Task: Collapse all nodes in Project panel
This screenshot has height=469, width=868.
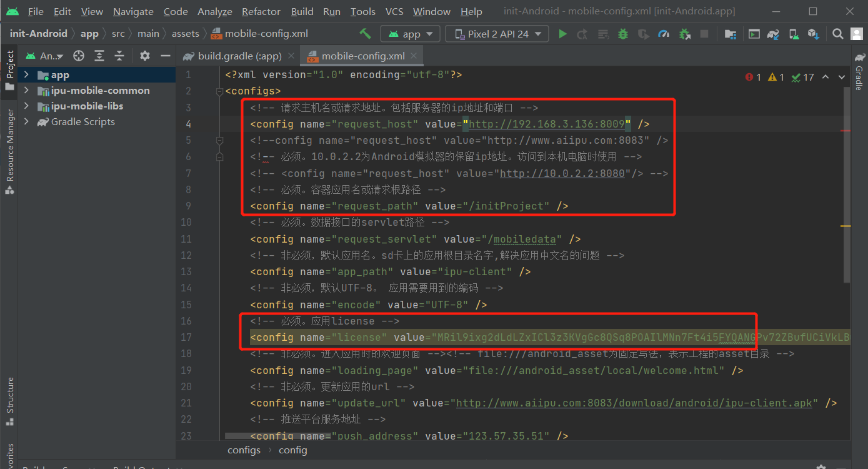Action: click(x=119, y=56)
